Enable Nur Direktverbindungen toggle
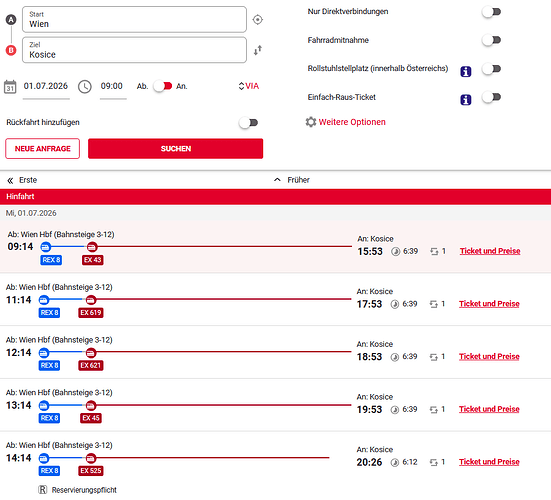Image resolution: width=551 pixels, height=500 pixels. coord(491,12)
